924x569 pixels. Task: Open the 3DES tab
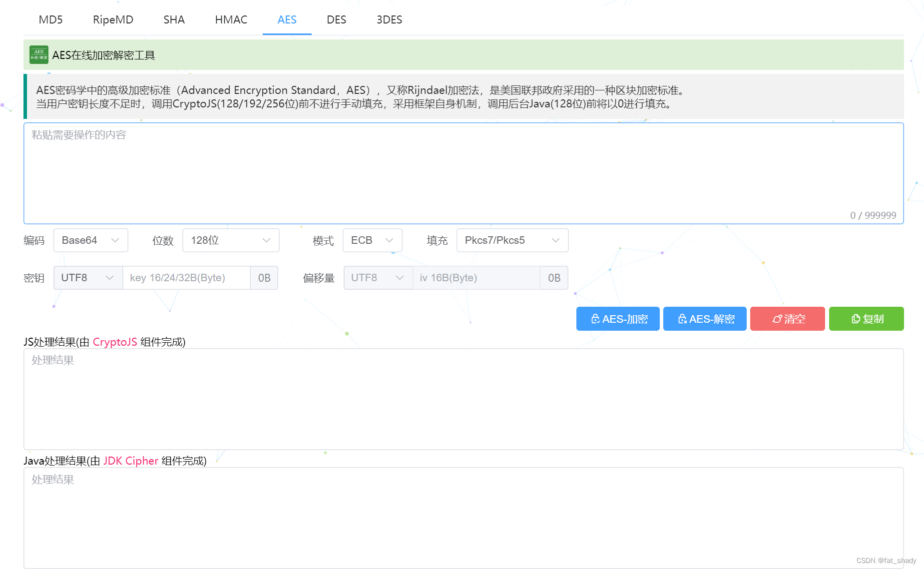pos(389,19)
